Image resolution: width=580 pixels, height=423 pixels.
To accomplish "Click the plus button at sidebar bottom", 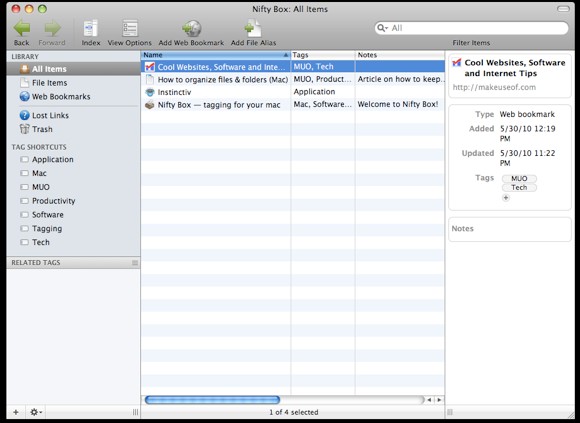I will [x=16, y=412].
